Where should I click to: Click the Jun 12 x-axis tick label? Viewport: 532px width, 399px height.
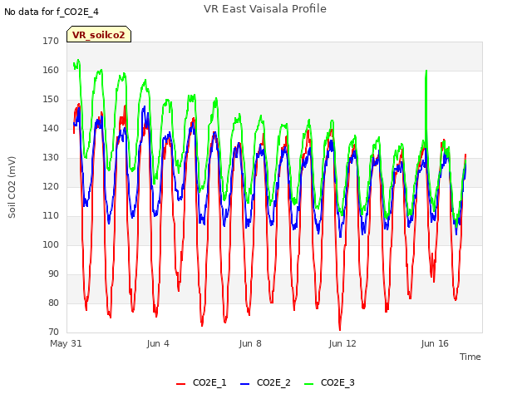(342, 343)
